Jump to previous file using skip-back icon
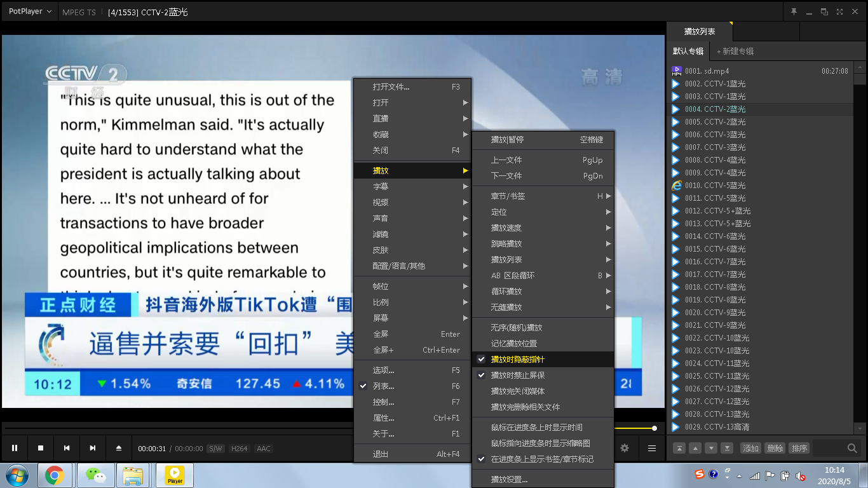 67,448
